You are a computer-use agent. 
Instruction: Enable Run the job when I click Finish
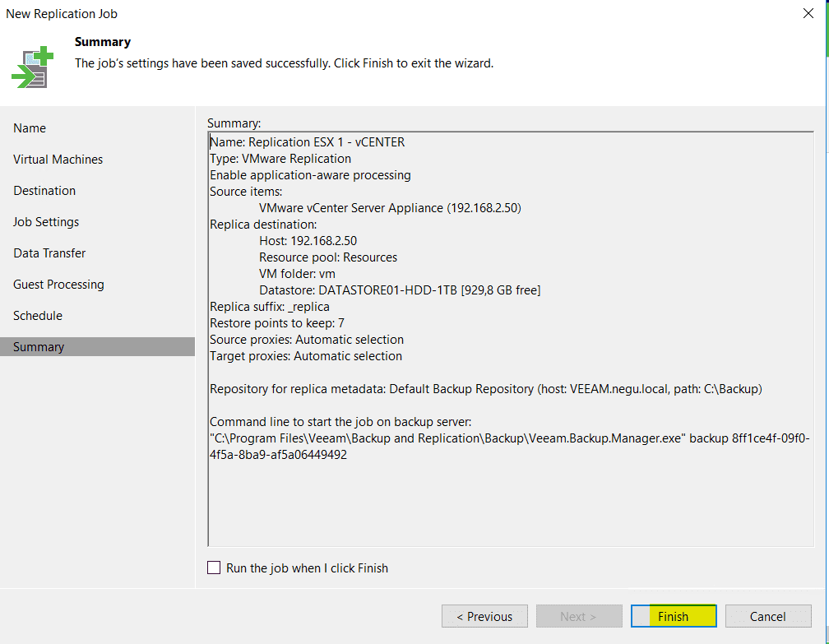click(x=214, y=568)
